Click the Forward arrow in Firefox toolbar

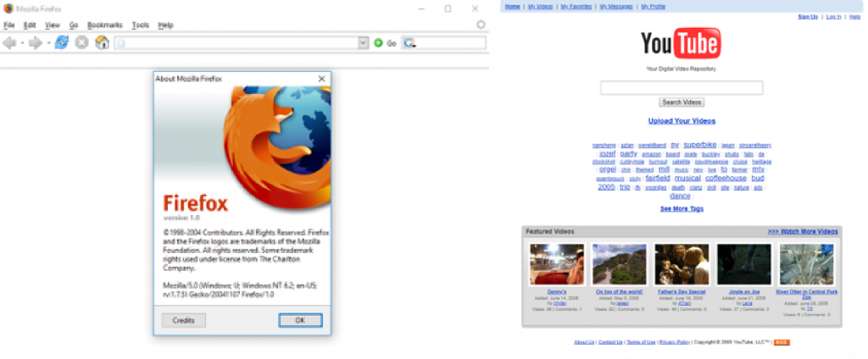pyautogui.click(x=36, y=43)
